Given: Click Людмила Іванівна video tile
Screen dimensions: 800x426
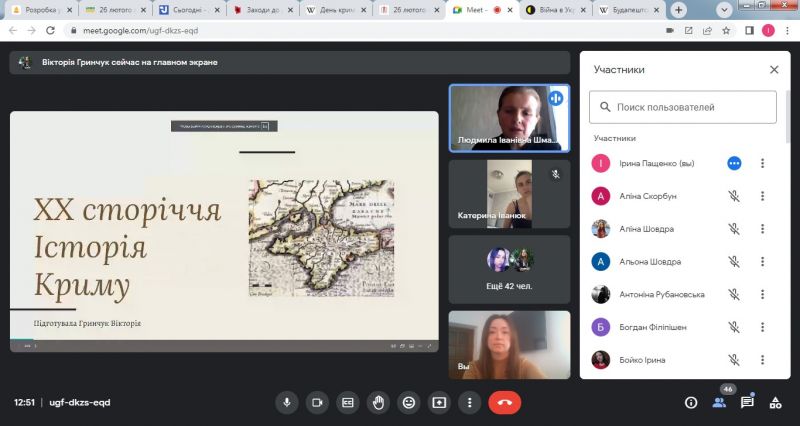Looking at the screenshot, I should [509, 118].
